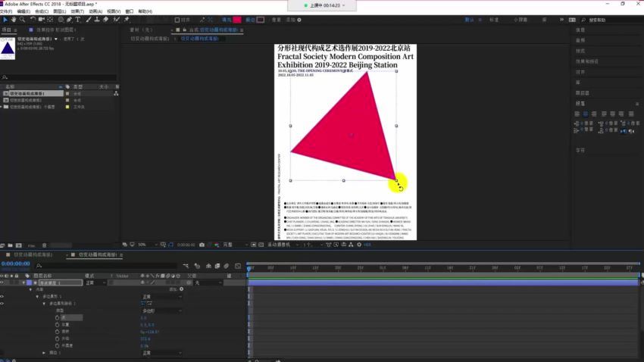Open the 效果(T) menu
This screenshot has width=644, height=362.
point(77,11)
